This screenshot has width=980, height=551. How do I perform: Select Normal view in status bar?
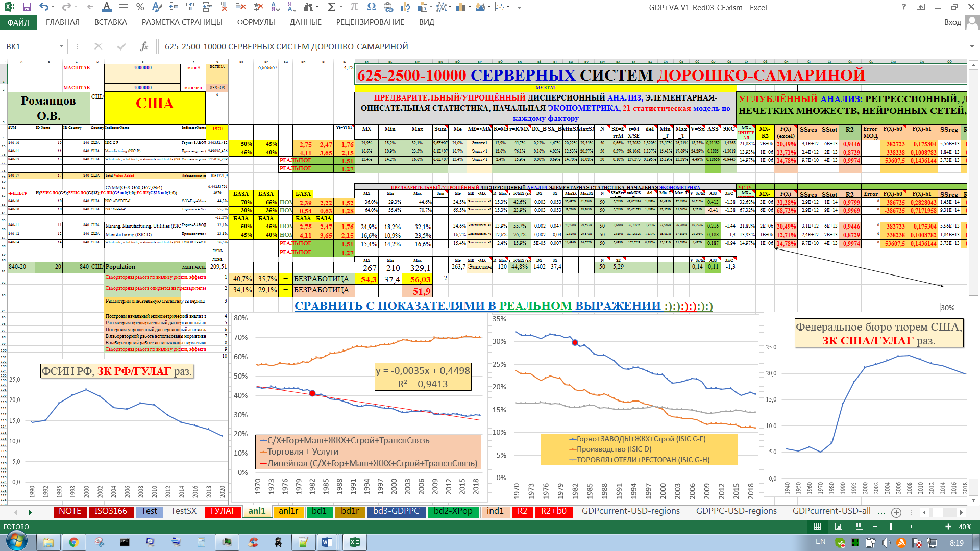[x=817, y=527]
